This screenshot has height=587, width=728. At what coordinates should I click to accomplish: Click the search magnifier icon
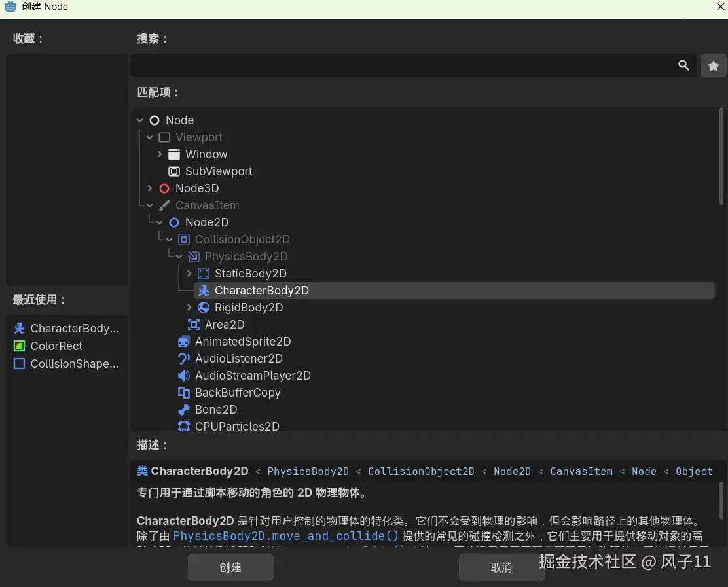(683, 65)
